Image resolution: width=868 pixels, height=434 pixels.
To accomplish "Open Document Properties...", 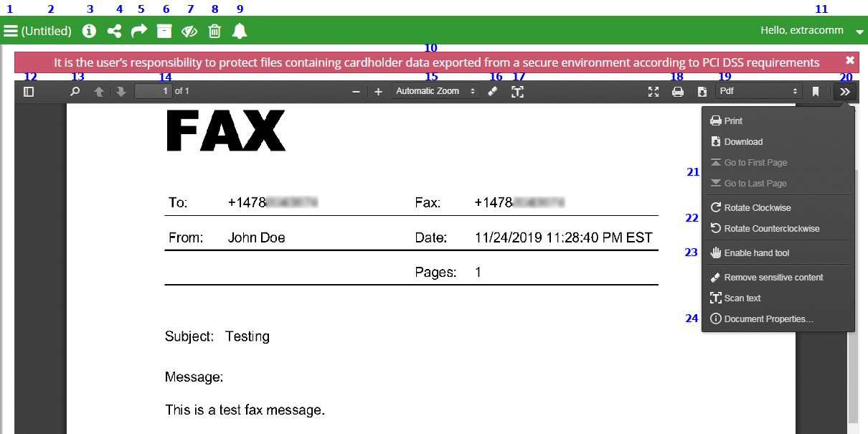I will (778, 319).
